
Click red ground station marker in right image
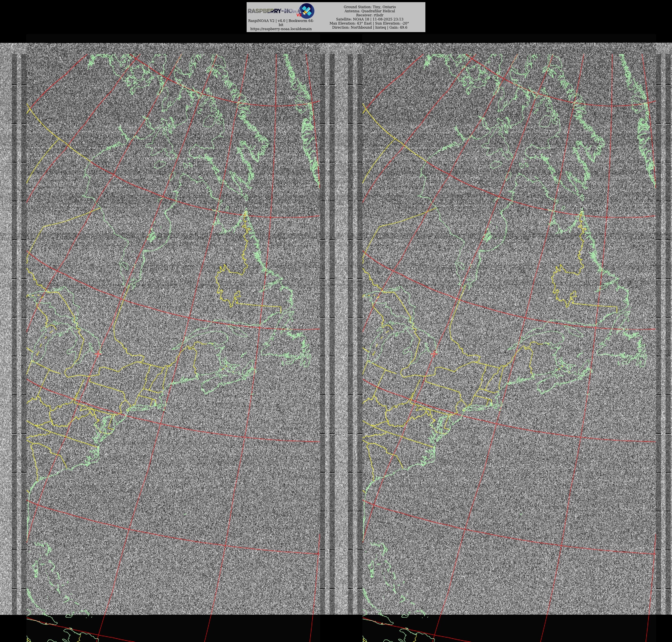point(434,354)
